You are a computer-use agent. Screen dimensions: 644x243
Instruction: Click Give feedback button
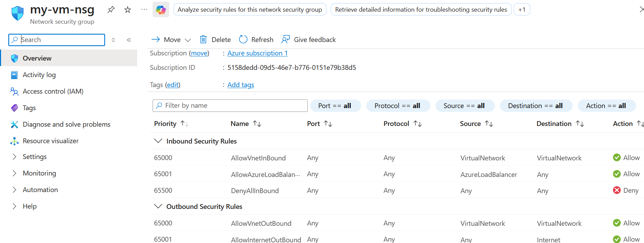click(309, 40)
